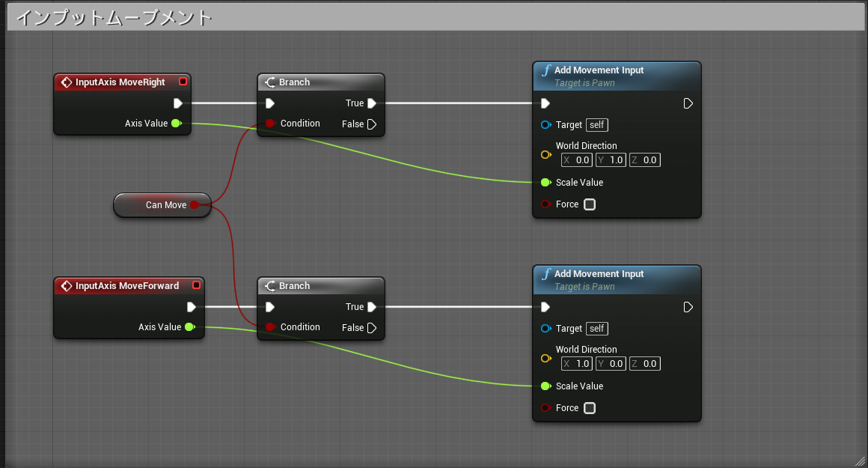Click the comment box resize grip corner
Screen dimensions: 868x468
coord(860,461)
